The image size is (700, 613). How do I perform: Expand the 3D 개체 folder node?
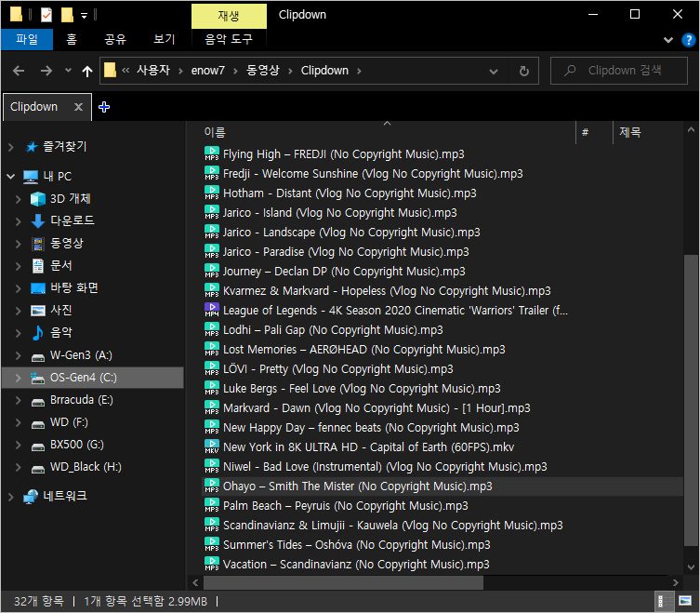tap(19, 199)
